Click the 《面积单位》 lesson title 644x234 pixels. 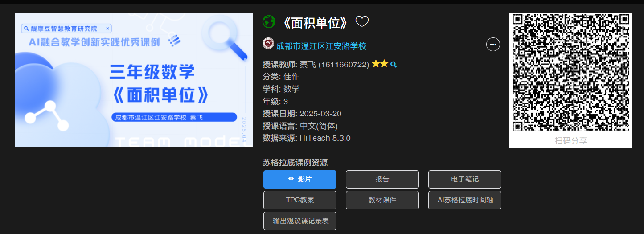point(315,22)
